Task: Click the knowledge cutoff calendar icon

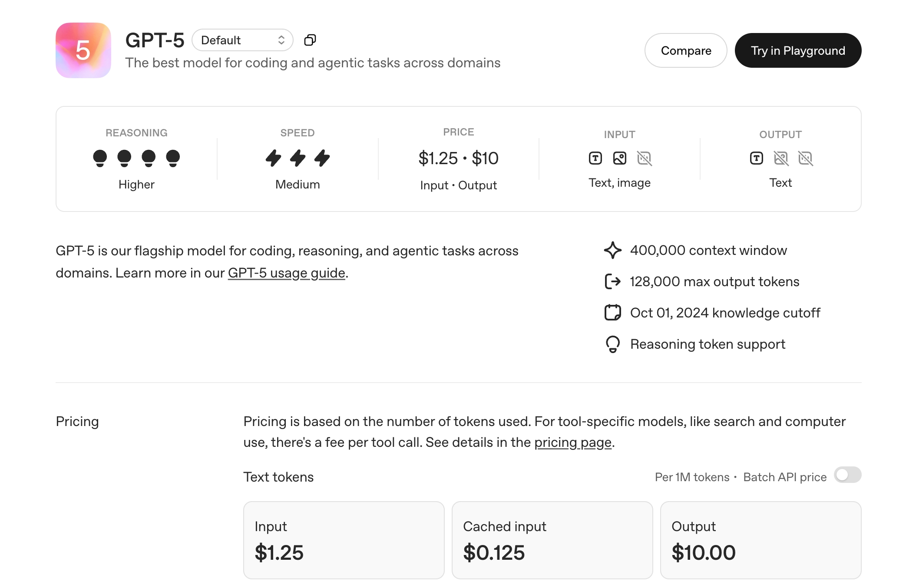Action: point(612,313)
